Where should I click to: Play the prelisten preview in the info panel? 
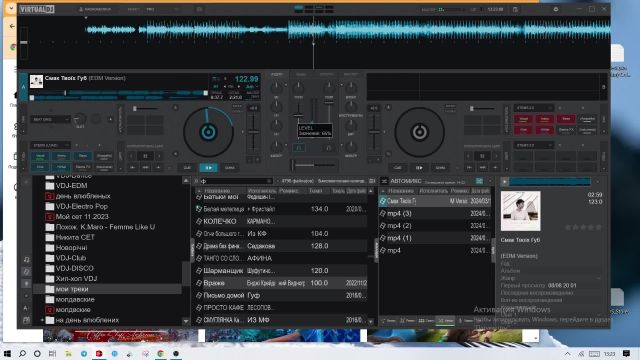504,182
